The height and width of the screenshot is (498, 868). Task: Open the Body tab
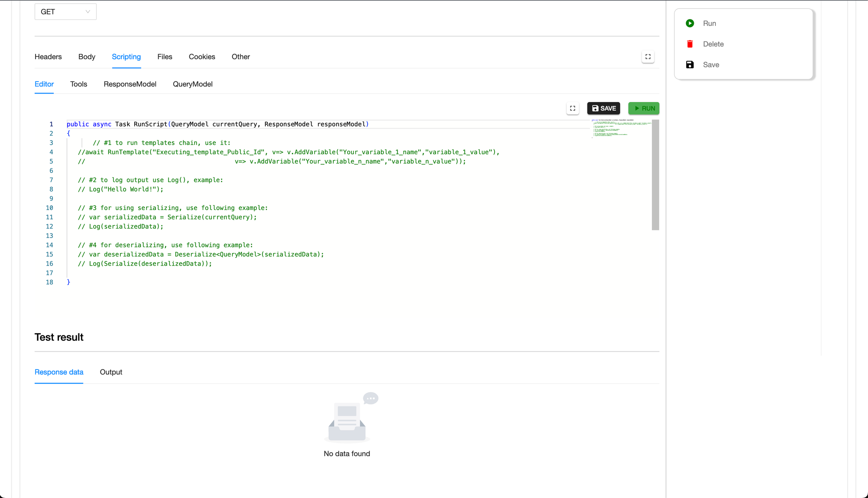click(86, 57)
